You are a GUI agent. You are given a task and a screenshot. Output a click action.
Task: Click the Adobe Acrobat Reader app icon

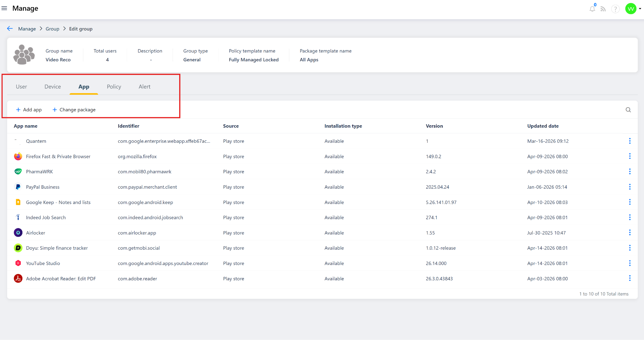(18, 279)
